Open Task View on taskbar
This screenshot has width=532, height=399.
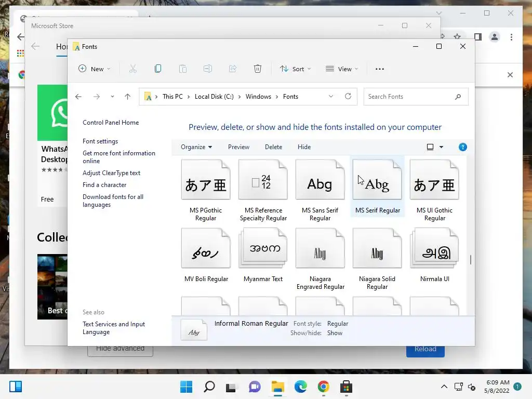[x=231, y=387]
